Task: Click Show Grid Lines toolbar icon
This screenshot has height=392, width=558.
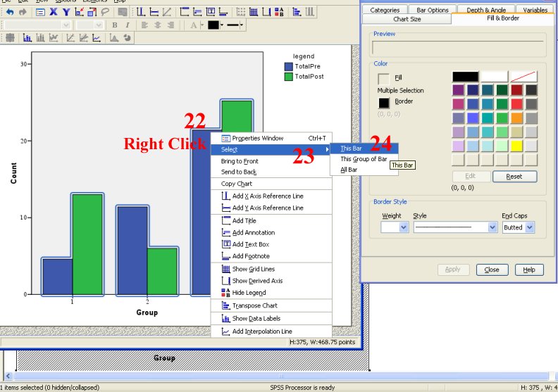Action: [x=254, y=12]
